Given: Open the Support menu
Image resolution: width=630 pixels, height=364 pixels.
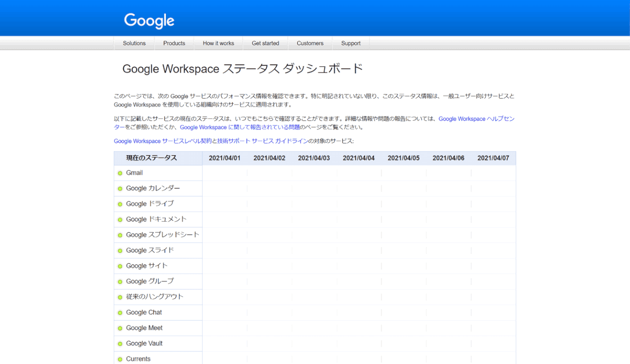Looking at the screenshot, I should click(x=351, y=43).
